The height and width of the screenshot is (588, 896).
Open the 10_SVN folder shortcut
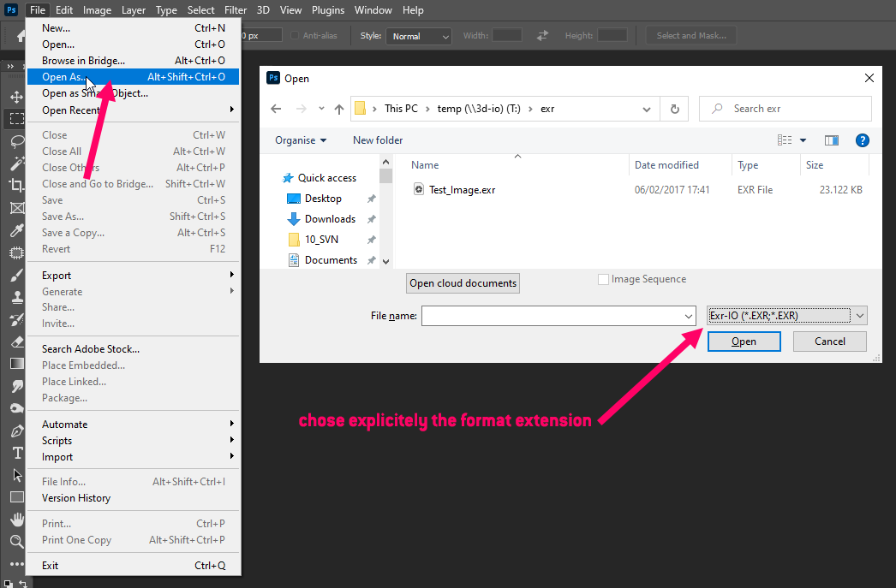[321, 239]
